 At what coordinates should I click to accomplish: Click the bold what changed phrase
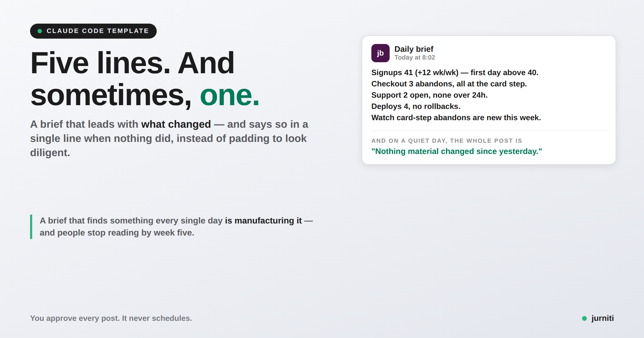coord(176,124)
